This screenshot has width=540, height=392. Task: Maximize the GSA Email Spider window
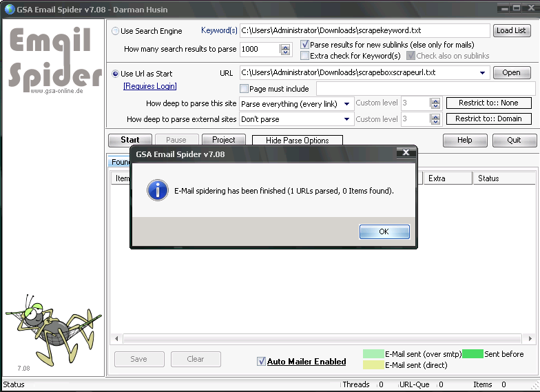pyautogui.click(x=517, y=8)
